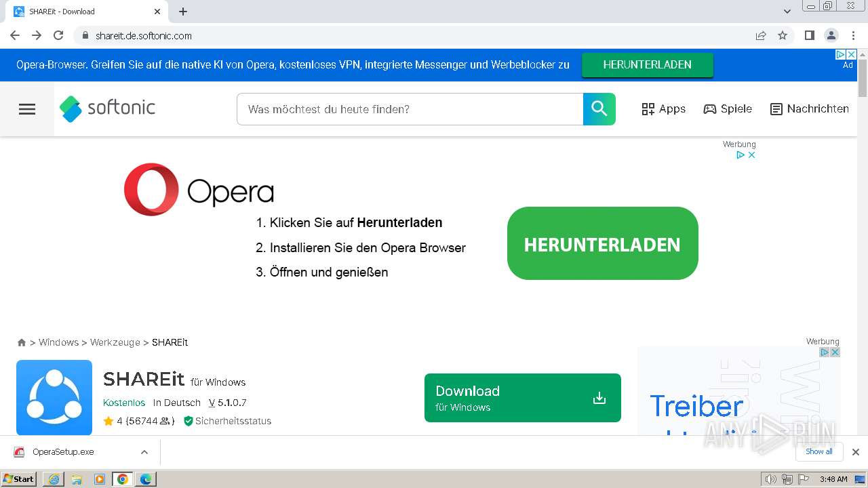Image resolution: width=868 pixels, height=488 pixels.
Task: Click the green search magnifier button
Action: tap(599, 109)
